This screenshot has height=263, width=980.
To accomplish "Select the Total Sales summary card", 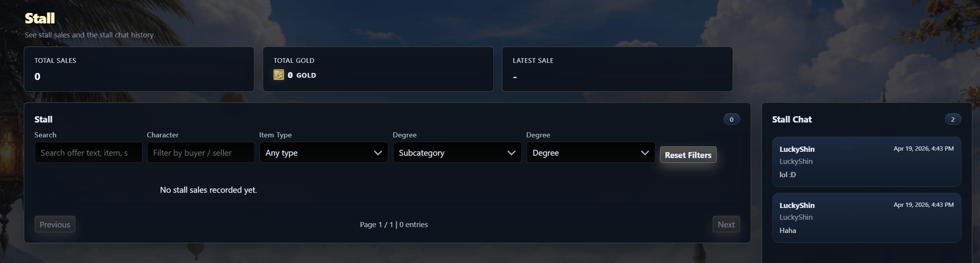I will point(139,69).
